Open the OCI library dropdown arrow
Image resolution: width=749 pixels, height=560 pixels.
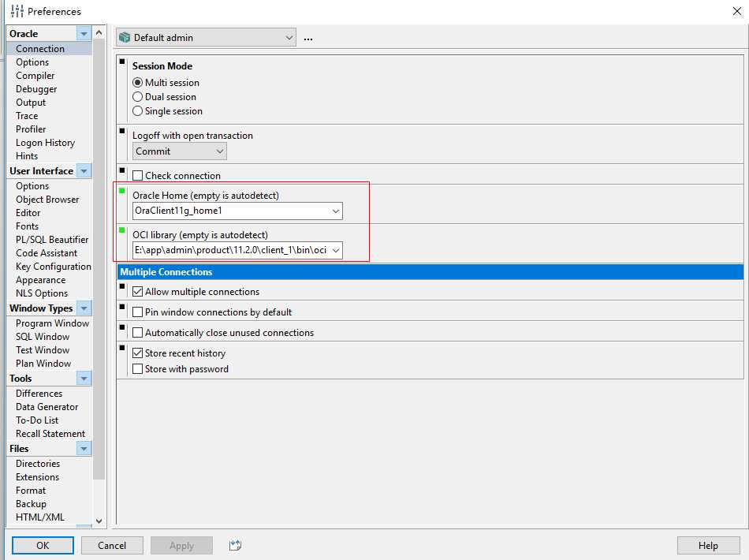[x=336, y=250]
